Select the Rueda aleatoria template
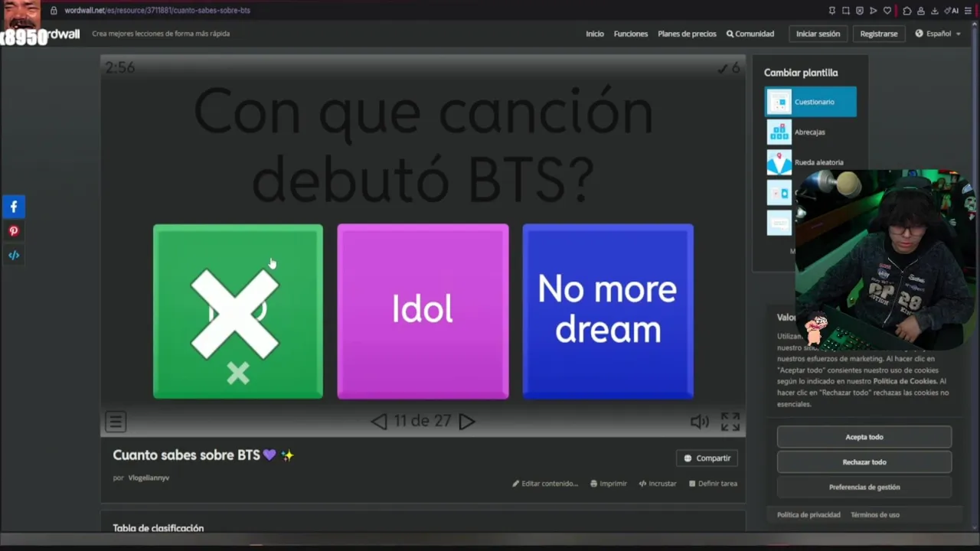This screenshot has height=551, width=980. click(811, 162)
